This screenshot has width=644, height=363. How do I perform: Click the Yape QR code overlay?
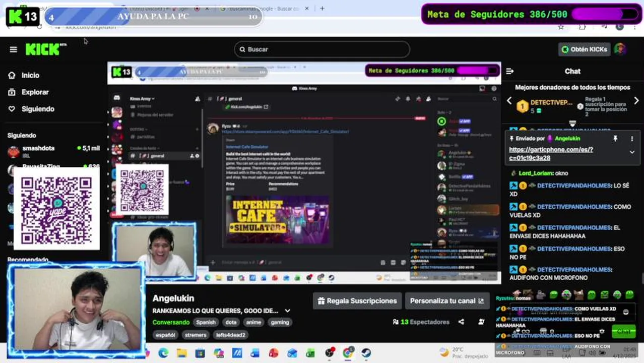coord(56,208)
